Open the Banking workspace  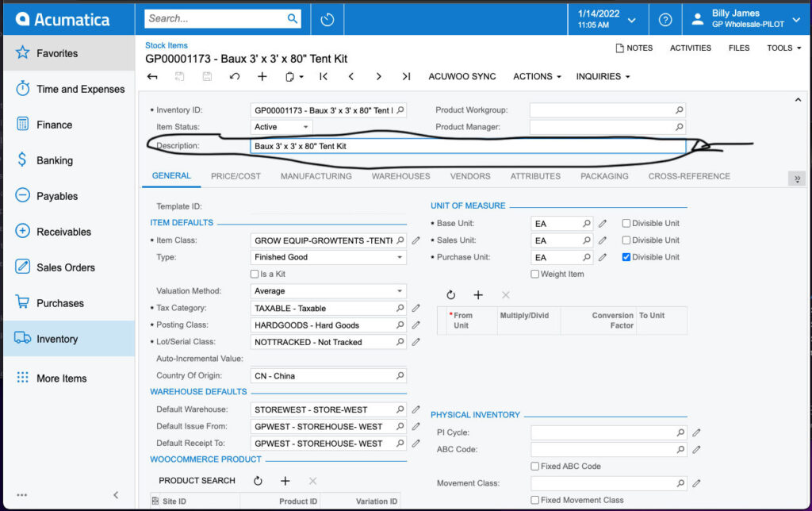tap(69, 160)
